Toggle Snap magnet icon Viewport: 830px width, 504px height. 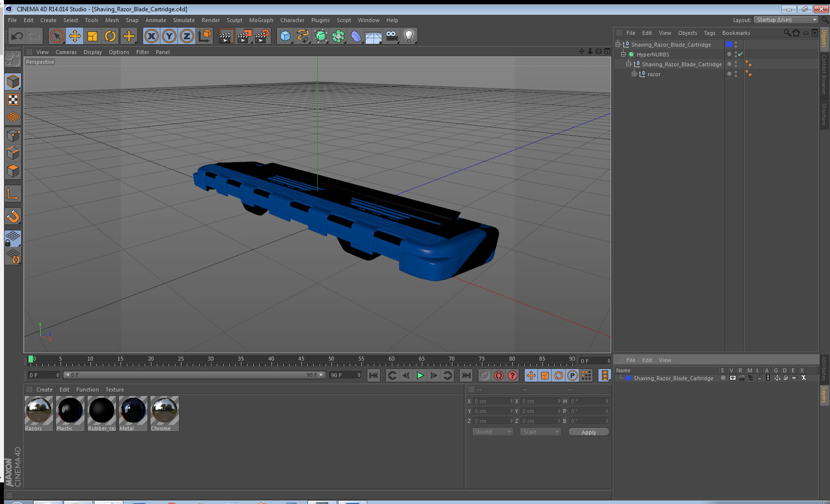click(13, 216)
